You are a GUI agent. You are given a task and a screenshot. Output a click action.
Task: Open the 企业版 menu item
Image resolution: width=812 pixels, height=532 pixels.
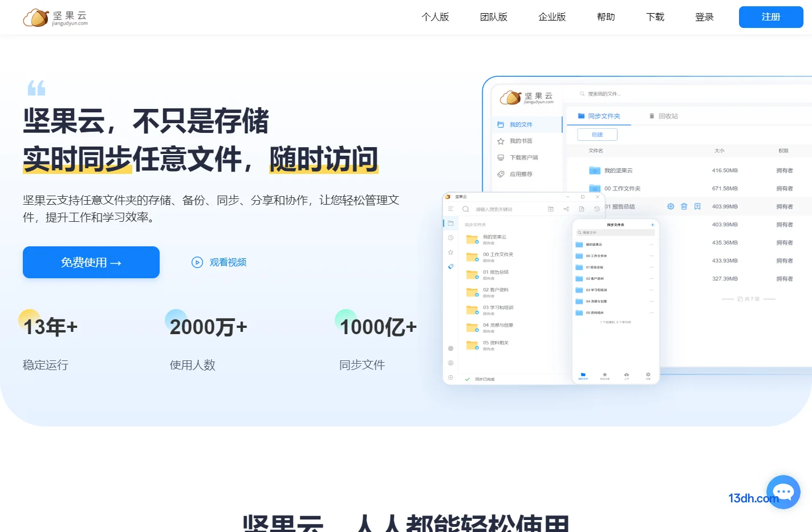point(552,17)
